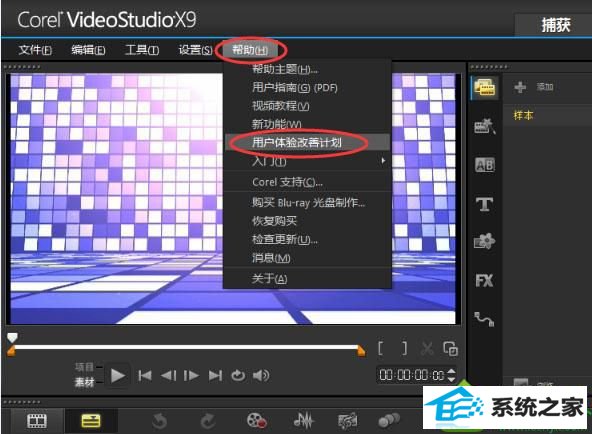
Task: Switch to the 捕获 (Capture) tab
Action: (x=555, y=25)
